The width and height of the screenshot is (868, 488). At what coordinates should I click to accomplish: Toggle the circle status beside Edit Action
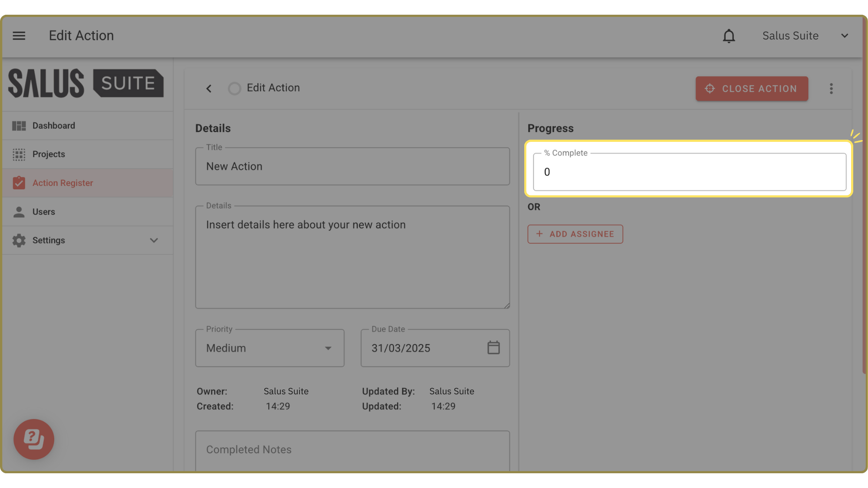(x=234, y=88)
